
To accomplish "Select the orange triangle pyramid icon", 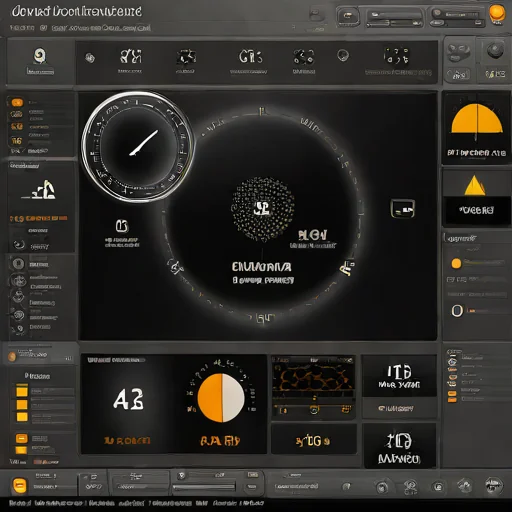I will pos(475,185).
